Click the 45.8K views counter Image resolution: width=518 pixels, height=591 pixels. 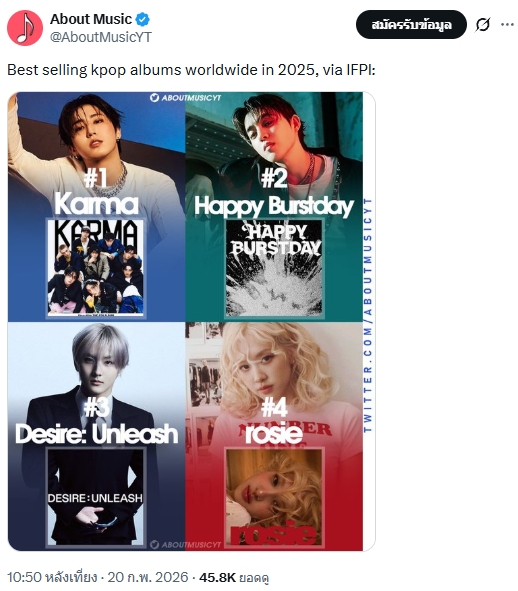tap(234, 577)
